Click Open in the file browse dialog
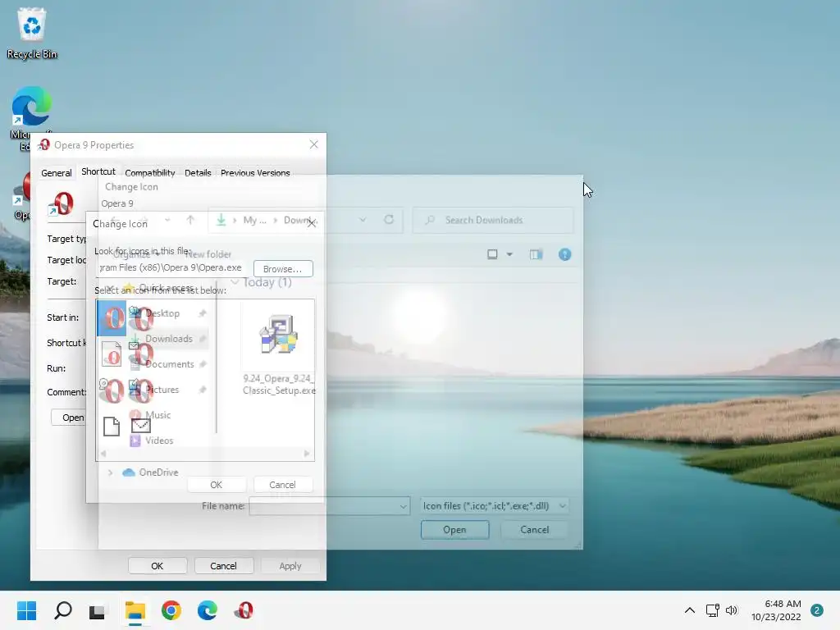Viewport: 840px width, 630px height. 454,529
